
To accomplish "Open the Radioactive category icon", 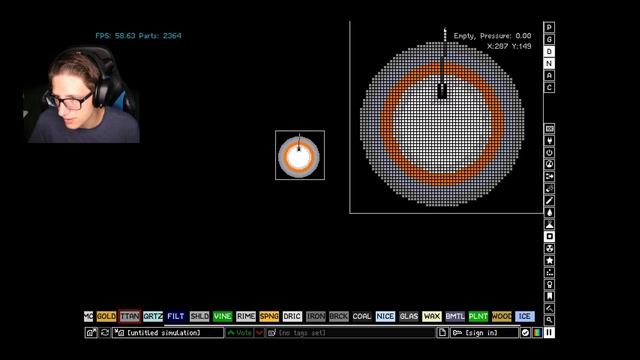I will pos(549,249).
